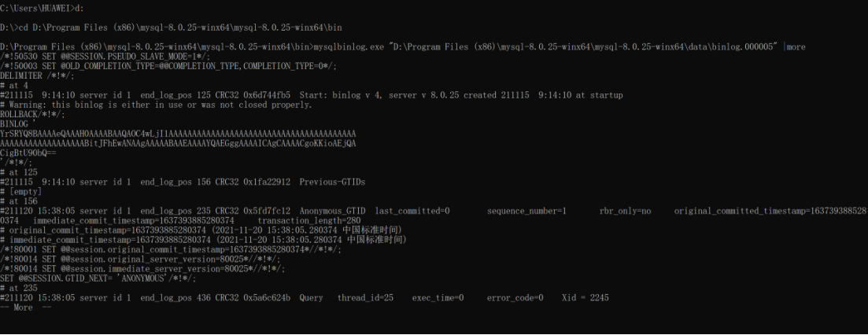Click the "# at 4" comment line
Viewport: 868px width, 335px height.
tap(14, 85)
